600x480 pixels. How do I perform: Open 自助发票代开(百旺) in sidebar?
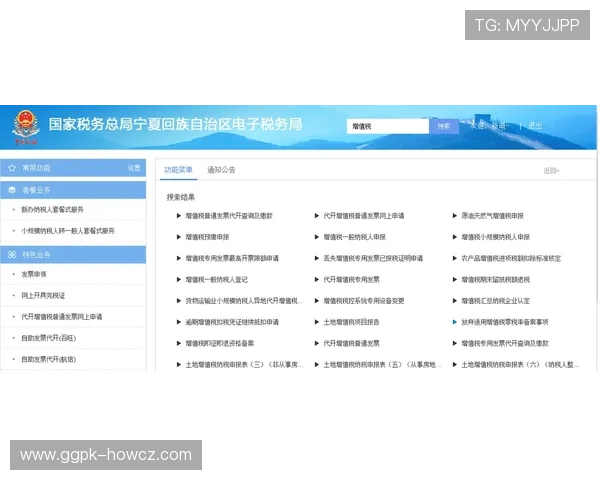[x=49, y=338]
